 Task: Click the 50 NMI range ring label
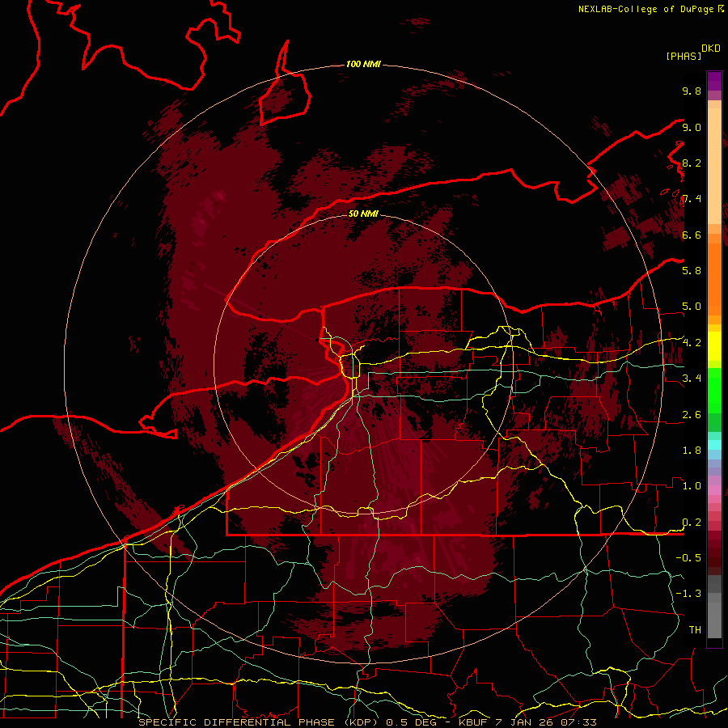click(x=363, y=214)
